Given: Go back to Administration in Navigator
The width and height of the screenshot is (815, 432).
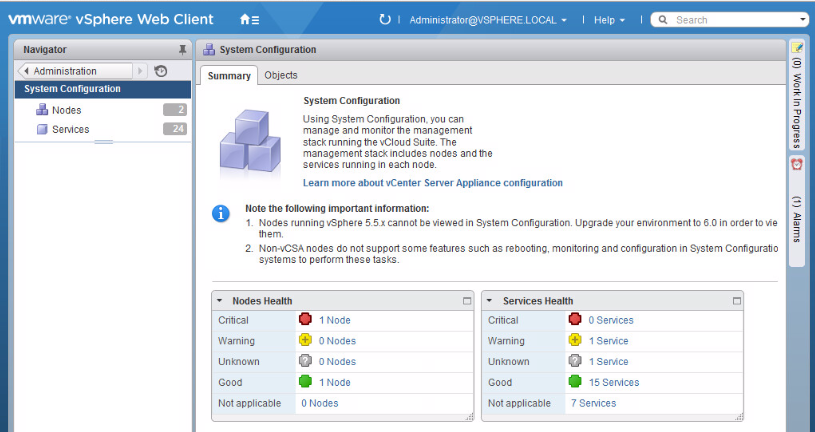Looking at the screenshot, I should (75, 71).
